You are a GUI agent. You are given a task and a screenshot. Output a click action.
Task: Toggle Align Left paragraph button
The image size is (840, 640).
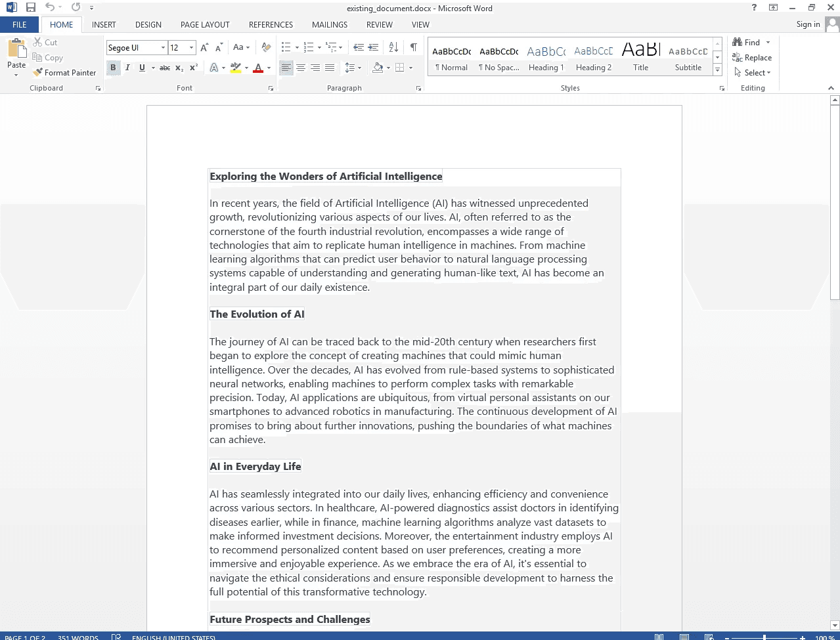pos(286,68)
